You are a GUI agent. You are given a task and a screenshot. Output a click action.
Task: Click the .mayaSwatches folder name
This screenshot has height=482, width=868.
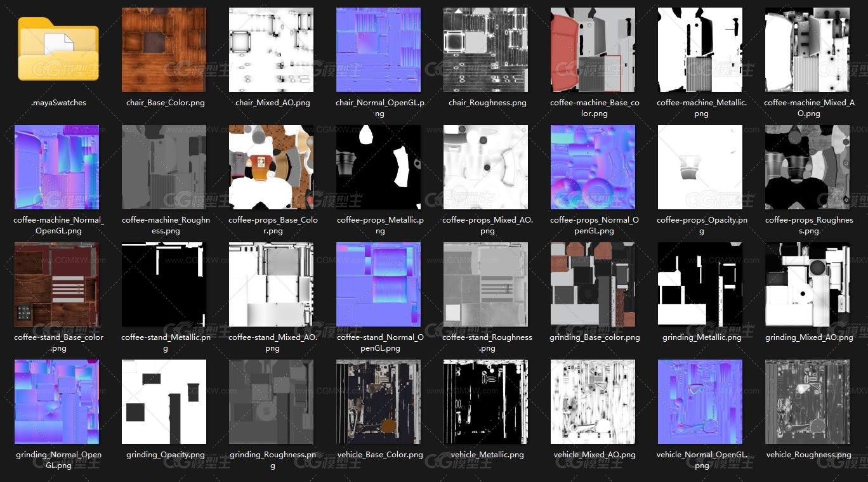[x=58, y=103]
